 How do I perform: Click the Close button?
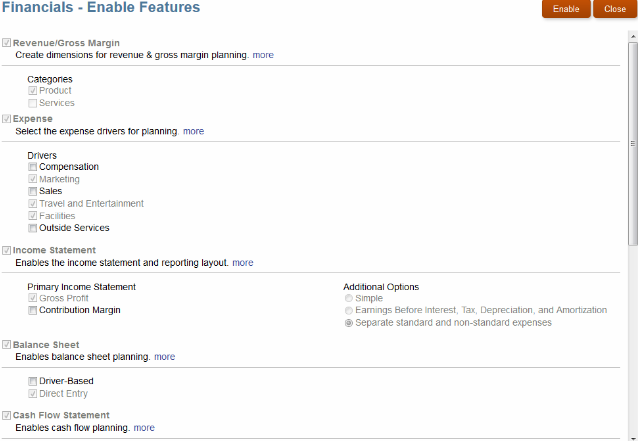[x=615, y=9]
